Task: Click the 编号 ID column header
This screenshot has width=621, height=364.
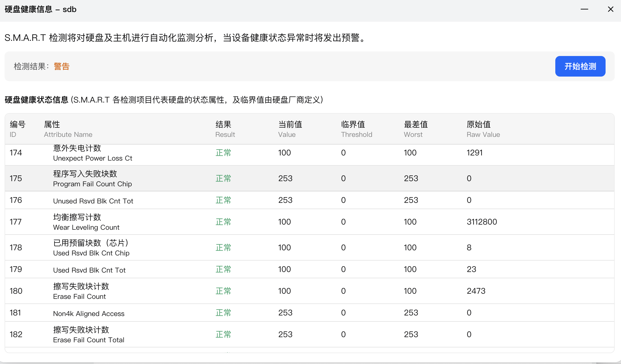Action: coord(17,129)
